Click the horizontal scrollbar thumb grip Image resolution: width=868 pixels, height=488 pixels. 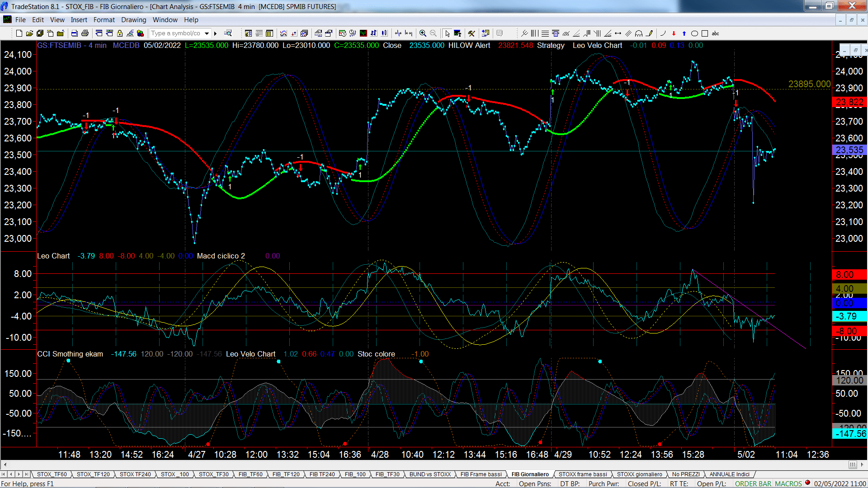pyautogui.click(x=853, y=465)
